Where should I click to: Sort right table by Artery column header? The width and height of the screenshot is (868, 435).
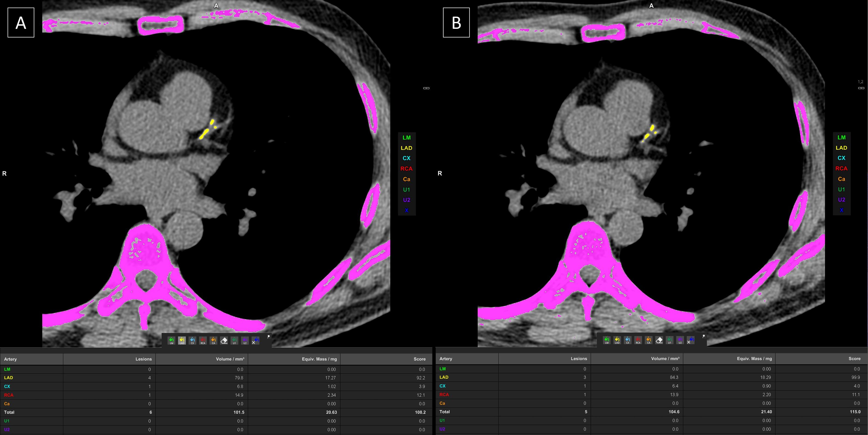467,359
